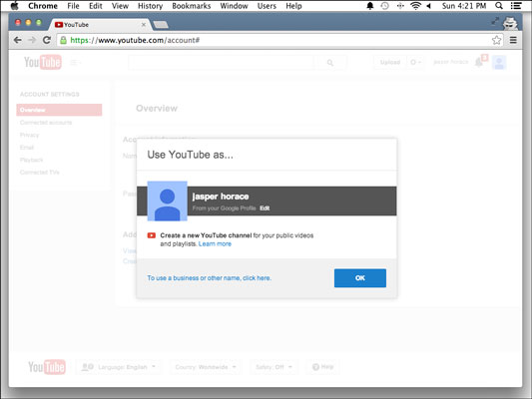Image resolution: width=532 pixels, height=399 pixels.
Task: Confirm with the OK button
Action: (360, 278)
